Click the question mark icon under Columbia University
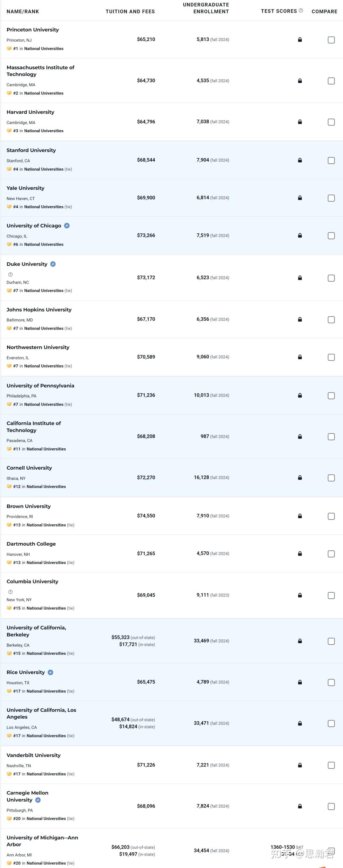 [10, 592]
